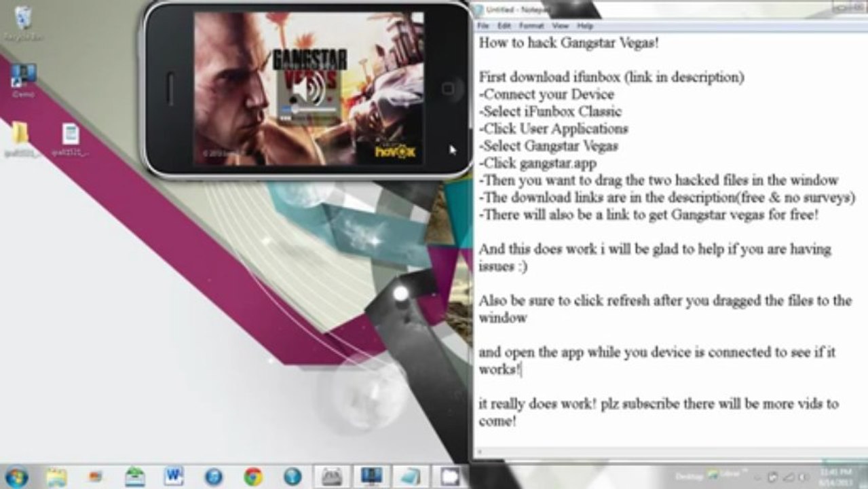868x489 pixels.
Task: Click the Desktop toolbar label in the taskbar
Action: click(x=690, y=476)
